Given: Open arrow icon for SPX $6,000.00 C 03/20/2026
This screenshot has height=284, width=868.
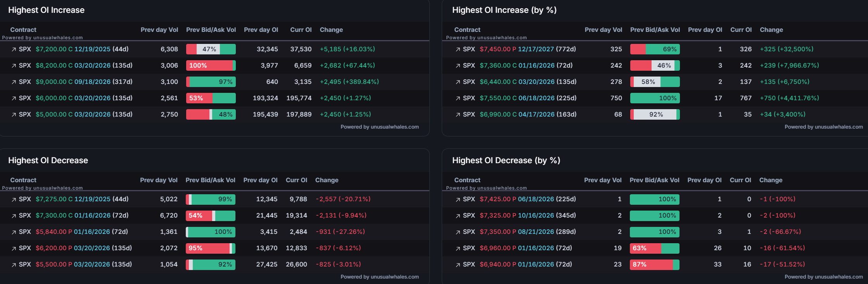Looking at the screenshot, I should pos(14,98).
